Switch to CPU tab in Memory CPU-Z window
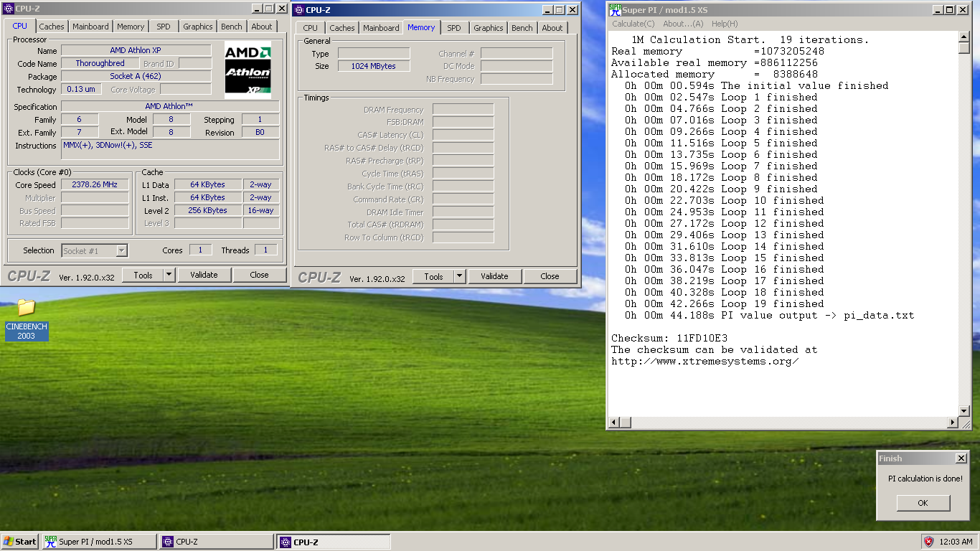 (x=310, y=28)
